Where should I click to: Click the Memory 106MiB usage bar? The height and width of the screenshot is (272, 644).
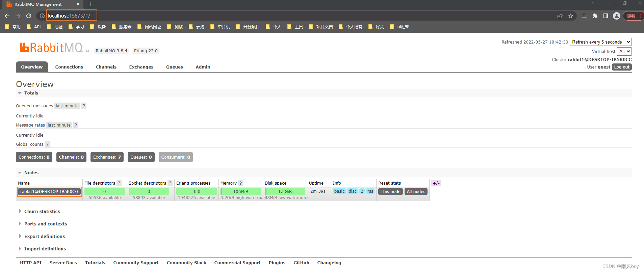pos(241,192)
